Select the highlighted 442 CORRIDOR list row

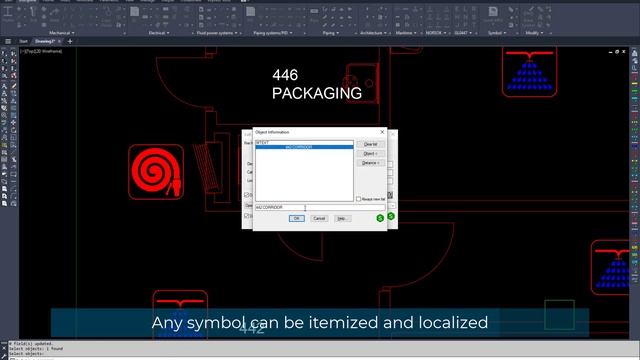tap(304, 147)
